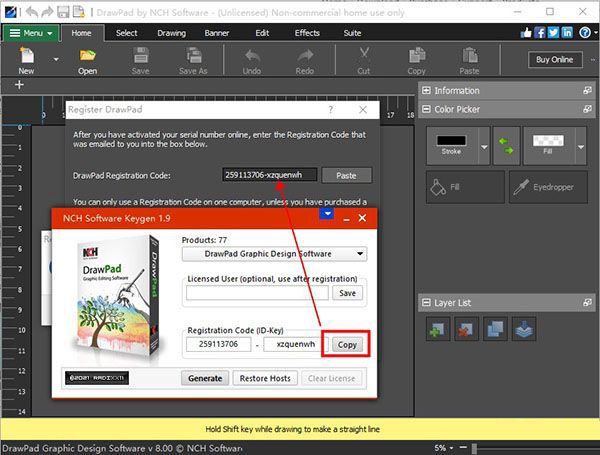The image size is (600, 455).
Task: Switch to the Suite tab
Action: [x=352, y=33]
